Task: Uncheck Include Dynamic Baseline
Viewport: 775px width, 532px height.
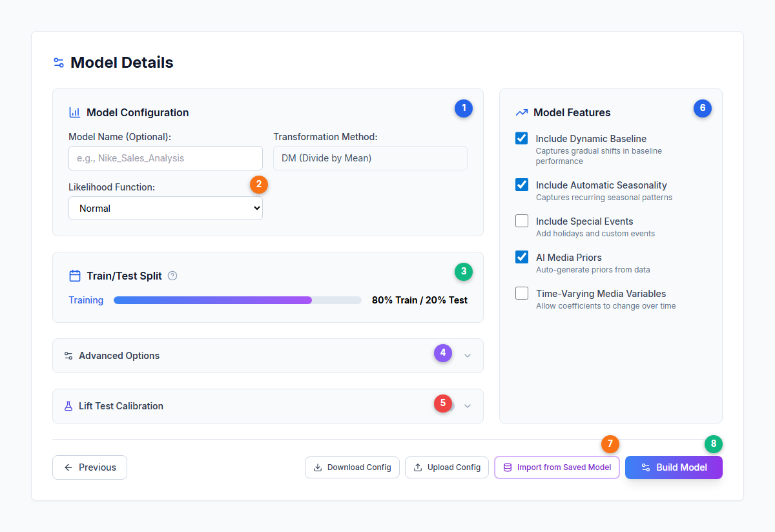Action: [x=522, y=138]
